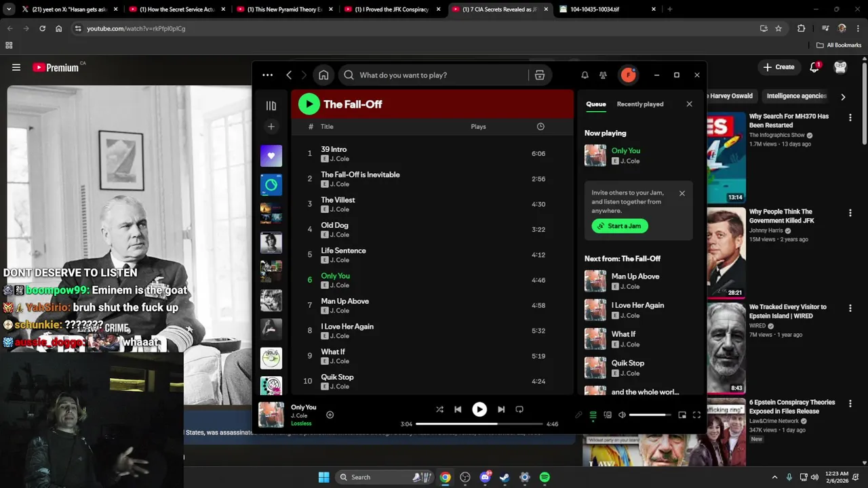Open options for Epstein Island WIRED video
Viewport: 868px width, 488px height.
(x=850, y=308)
